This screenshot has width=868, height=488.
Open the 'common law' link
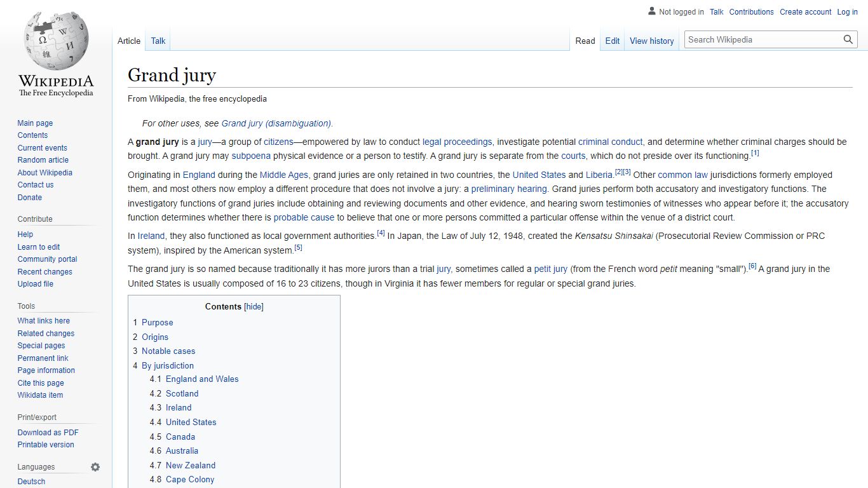[x=682, y=175]
